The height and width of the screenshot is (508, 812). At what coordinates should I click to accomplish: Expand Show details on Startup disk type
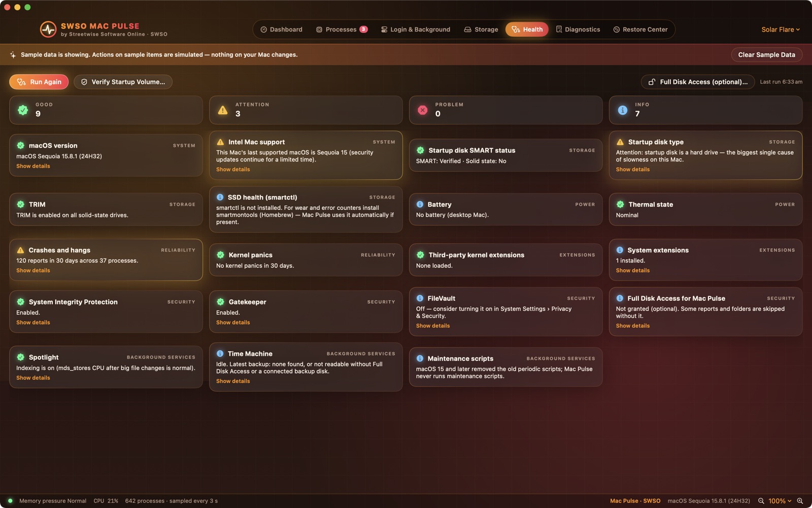pos(633,170)
